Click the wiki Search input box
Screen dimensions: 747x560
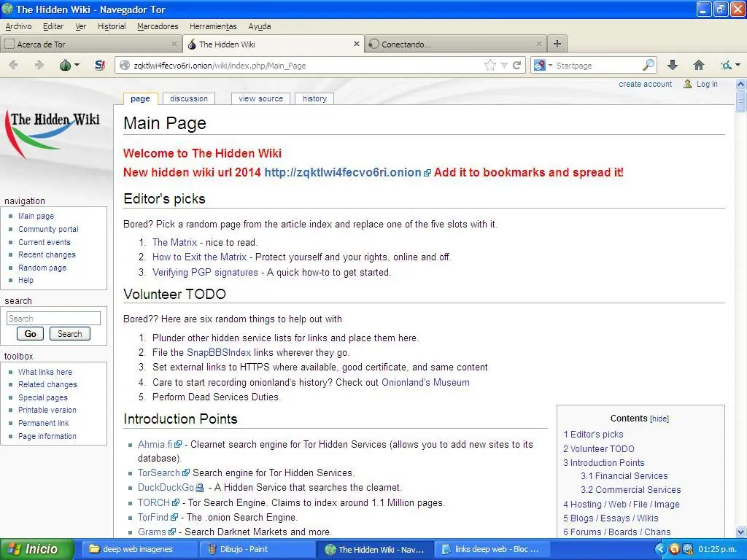(53, 318)
